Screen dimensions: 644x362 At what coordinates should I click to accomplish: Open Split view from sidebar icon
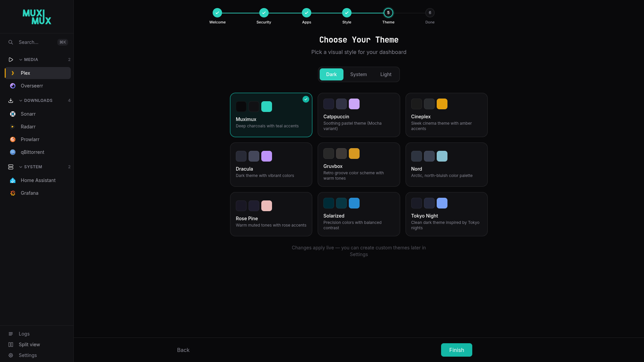click(11, 345)
